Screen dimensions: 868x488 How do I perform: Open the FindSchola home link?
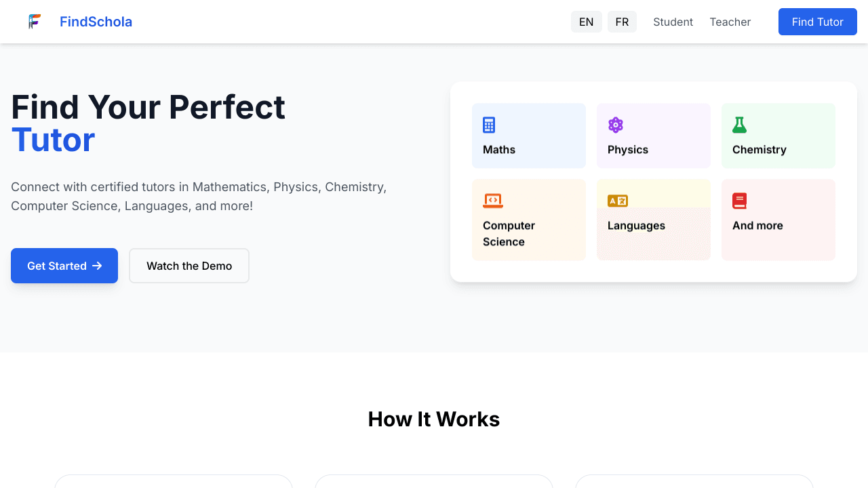[x=96, y=22]
